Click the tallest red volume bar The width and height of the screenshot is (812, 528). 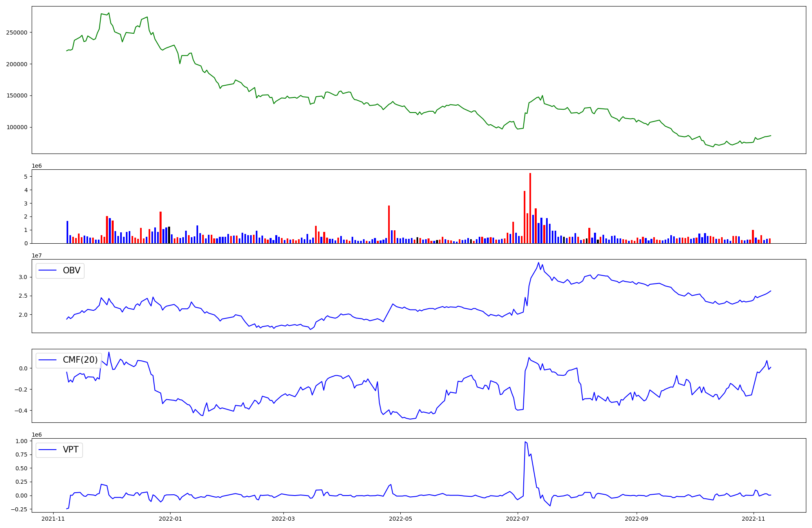[530, 207]
